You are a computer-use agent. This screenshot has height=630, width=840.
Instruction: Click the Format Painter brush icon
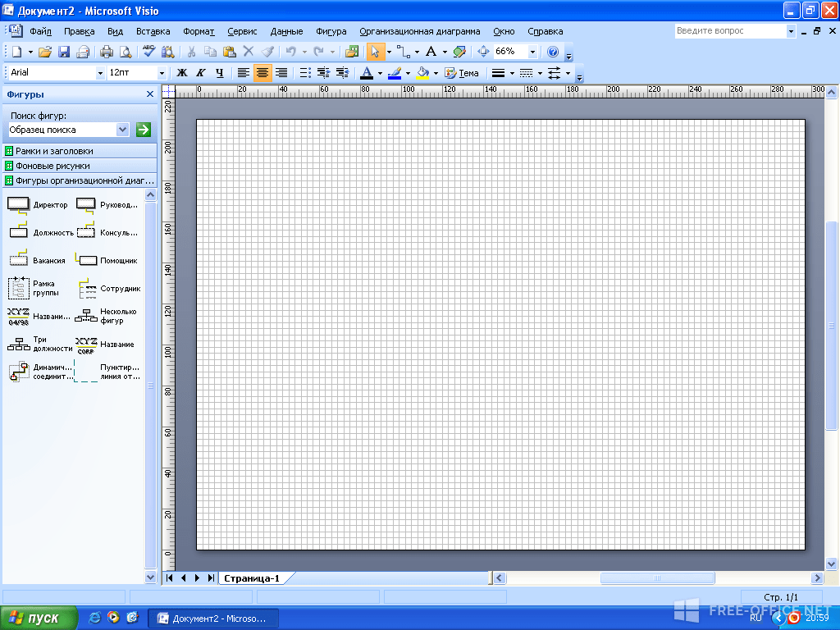tap(268, 52)
